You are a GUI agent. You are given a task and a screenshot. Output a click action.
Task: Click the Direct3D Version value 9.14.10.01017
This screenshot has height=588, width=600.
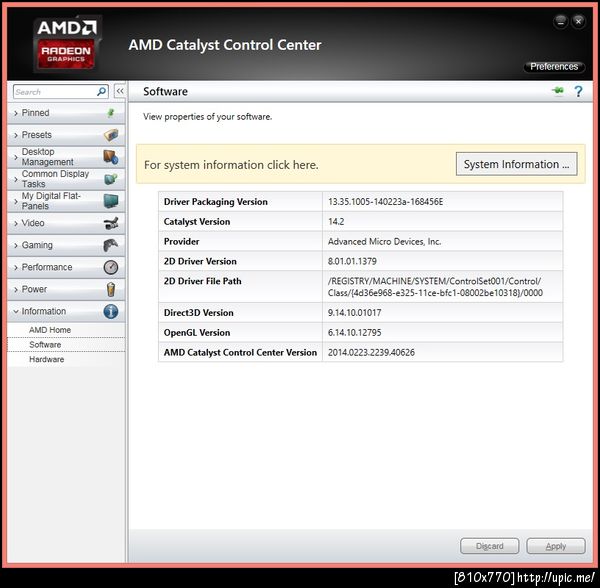[x=354, y=313]
